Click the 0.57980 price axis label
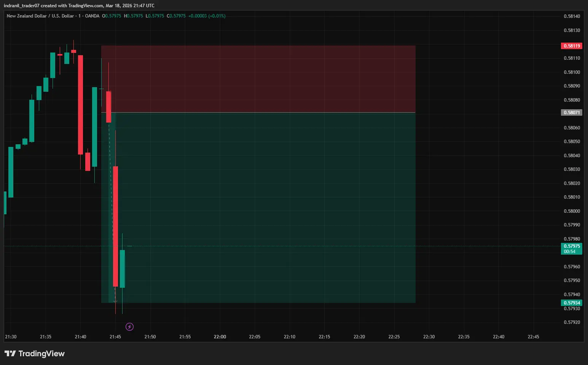Screen dimensions: 588x365 pyautogui.click(x=572, y=239)
